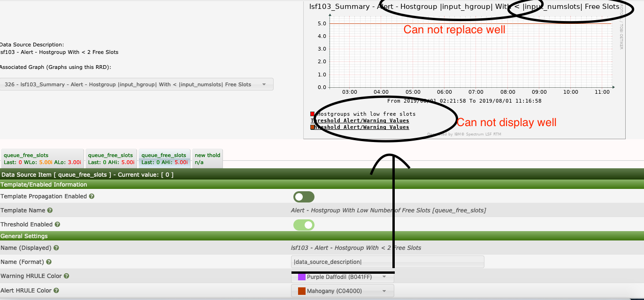Click the first Threshold Alert/Warning Values link
Image resolution: width=644 pixels, height=300 pixels.
360,120
